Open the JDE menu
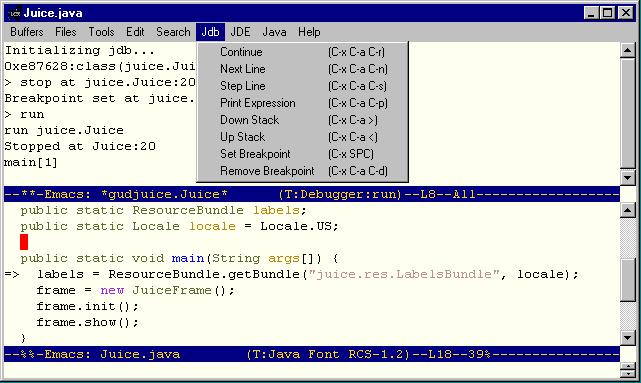The width and height of the screenshot is (641, 383). pos(240,32)
